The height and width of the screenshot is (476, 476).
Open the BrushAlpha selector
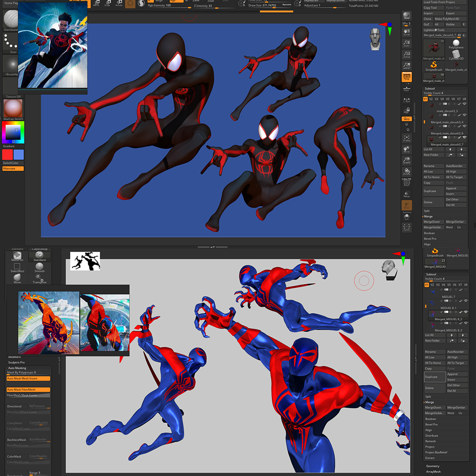(10, 66)
